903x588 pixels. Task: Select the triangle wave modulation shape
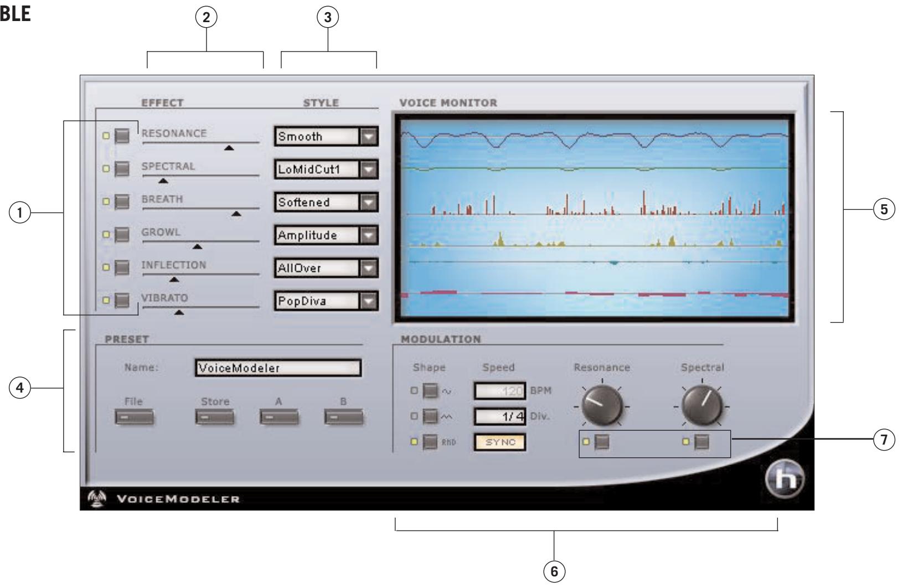tap(430, 416)
